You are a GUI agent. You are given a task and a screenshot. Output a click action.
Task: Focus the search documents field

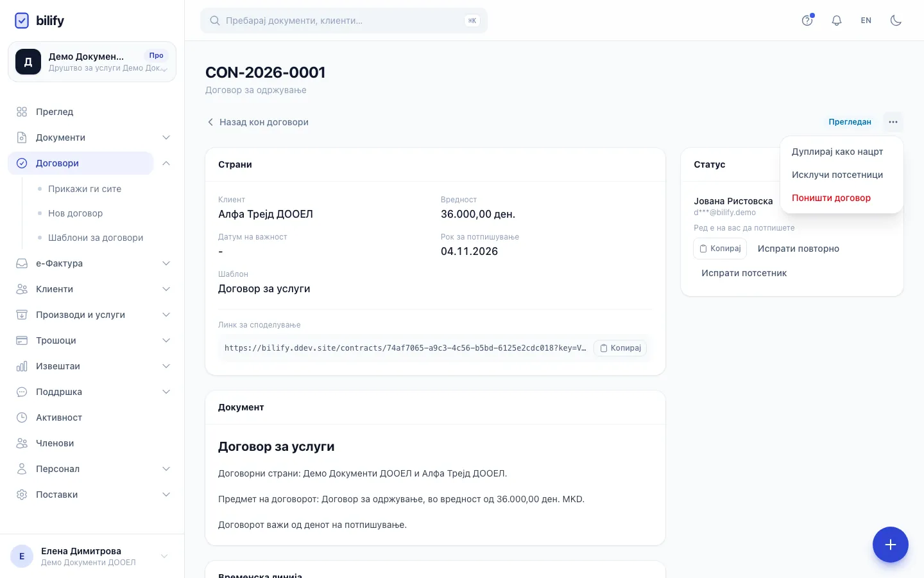click(x=344, y=21)
